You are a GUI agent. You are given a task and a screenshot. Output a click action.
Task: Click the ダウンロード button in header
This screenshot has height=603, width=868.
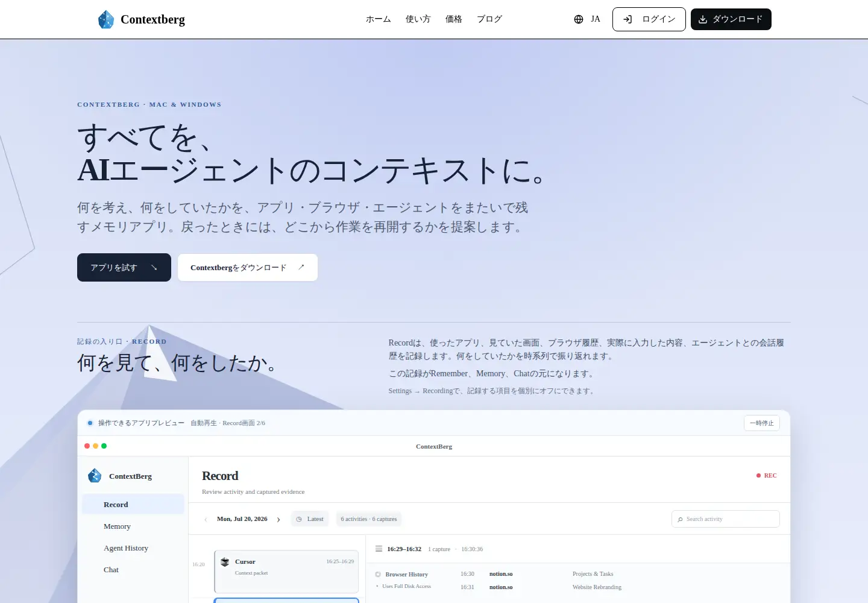(731, 19)
